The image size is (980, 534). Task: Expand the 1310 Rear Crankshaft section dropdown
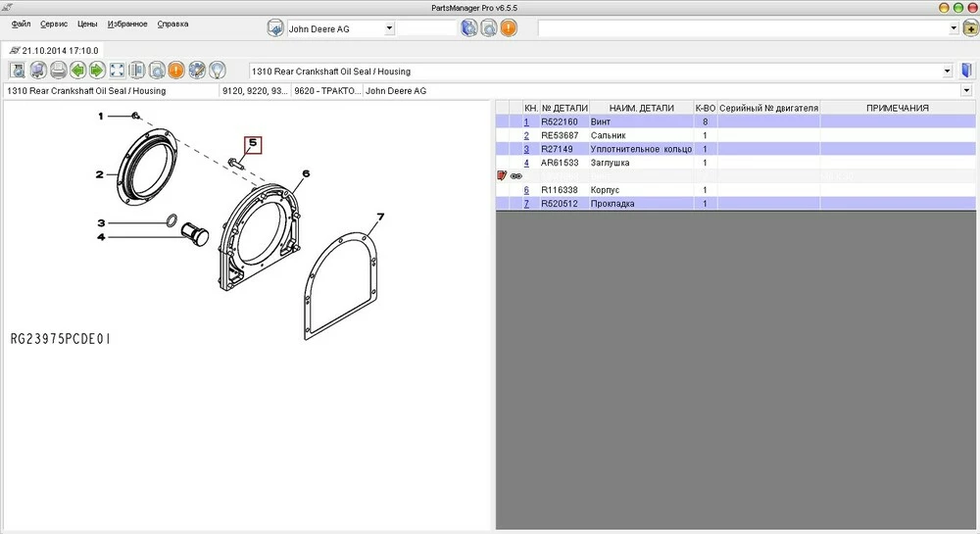947,72
